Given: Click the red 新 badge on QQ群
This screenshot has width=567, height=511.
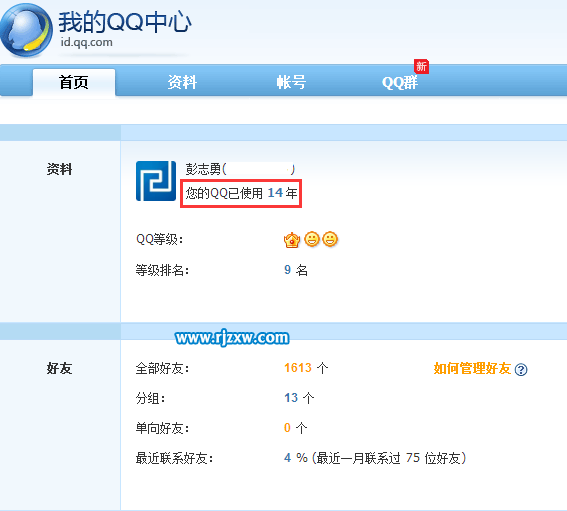Looking at the screenshot, I should click(x=421, y=66).
